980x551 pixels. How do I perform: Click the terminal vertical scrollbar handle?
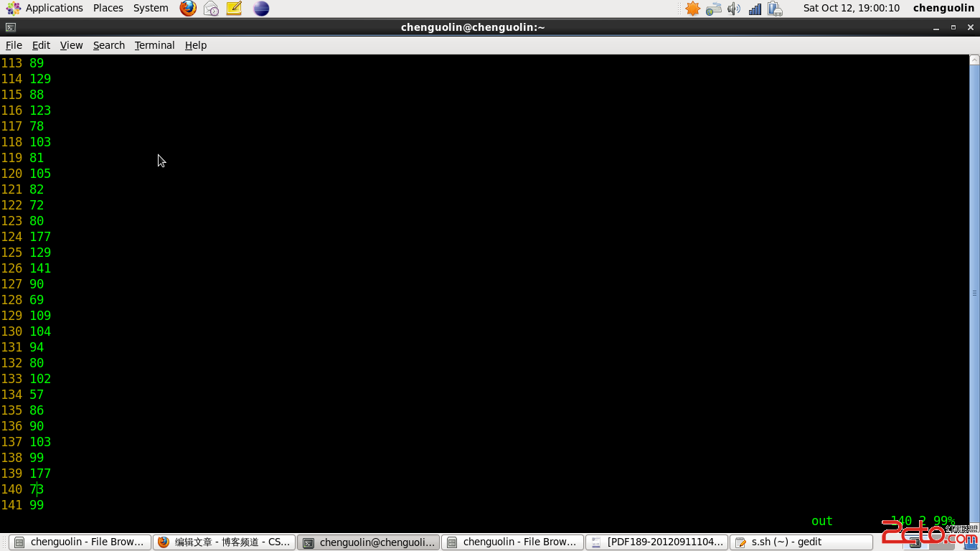coord(974,293)
